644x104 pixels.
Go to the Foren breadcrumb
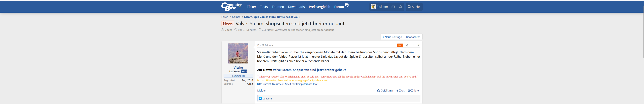(x=225, y=17)
